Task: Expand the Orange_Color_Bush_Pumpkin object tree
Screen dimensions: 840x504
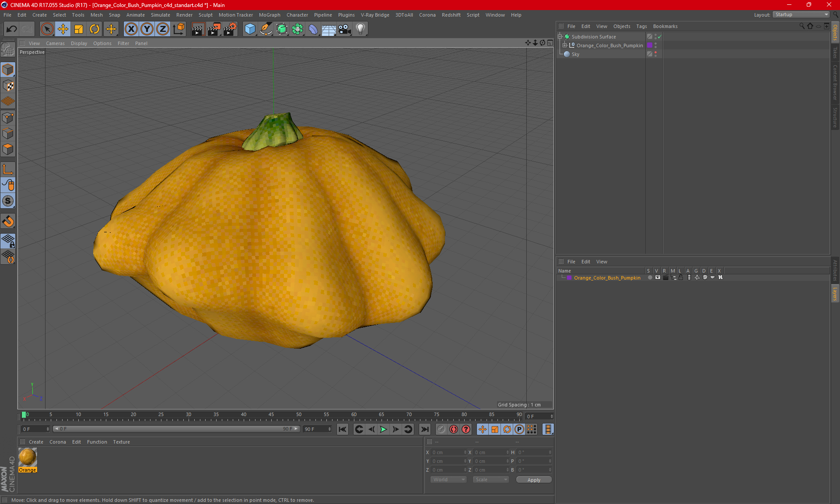Action: 564,45
